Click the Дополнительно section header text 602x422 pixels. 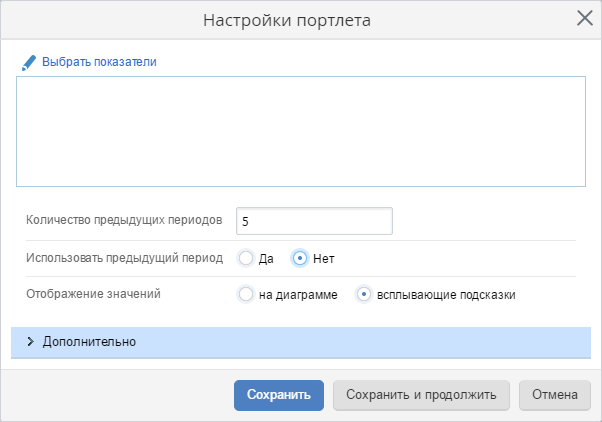click(89, 341)
